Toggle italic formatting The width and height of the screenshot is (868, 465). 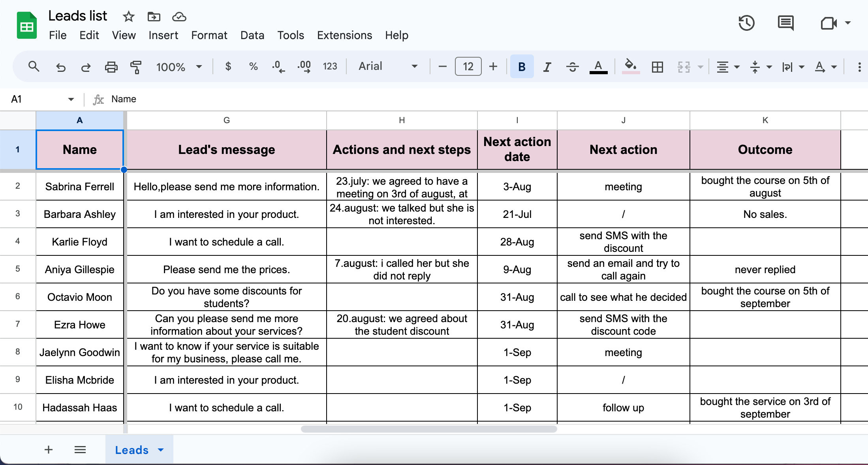click(547, 66)
